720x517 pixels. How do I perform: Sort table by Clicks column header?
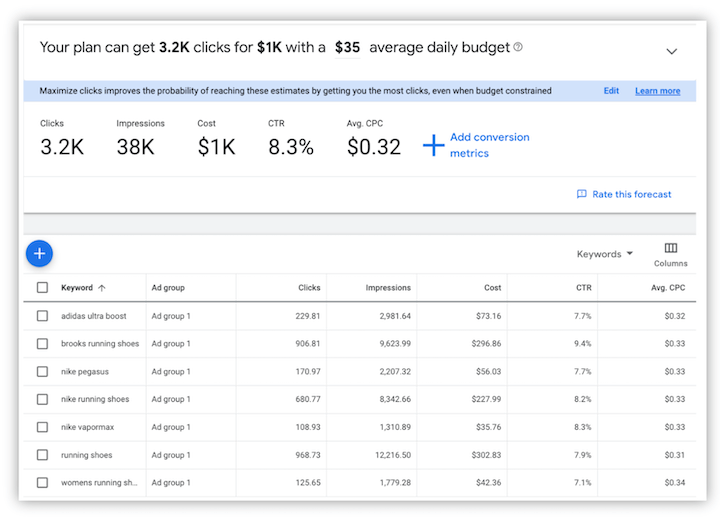point(309,288)
